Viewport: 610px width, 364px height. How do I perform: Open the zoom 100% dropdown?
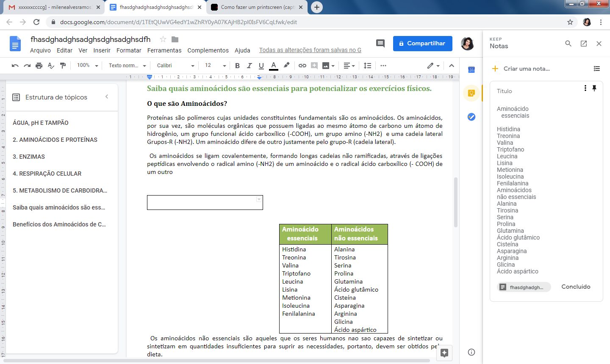87,66
